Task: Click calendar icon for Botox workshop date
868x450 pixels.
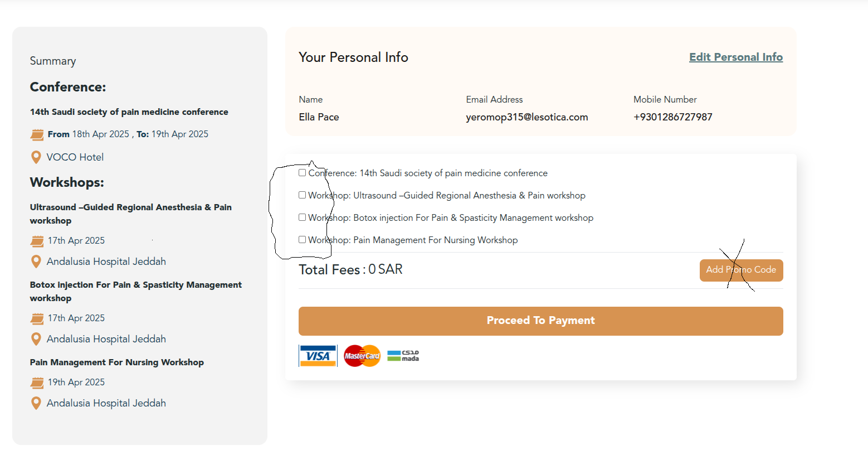Action: (x=37, y=318)
